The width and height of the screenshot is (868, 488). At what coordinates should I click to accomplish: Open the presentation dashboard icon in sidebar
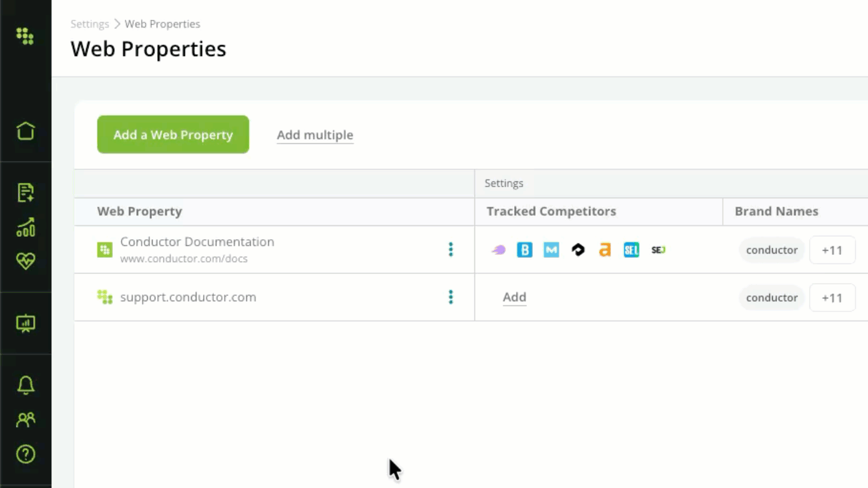coord(25,324)
